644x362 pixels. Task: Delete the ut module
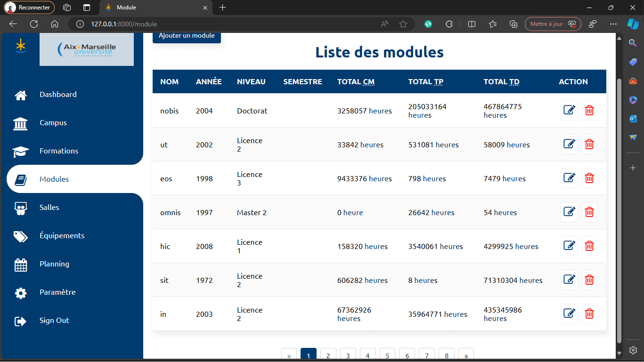589,144
